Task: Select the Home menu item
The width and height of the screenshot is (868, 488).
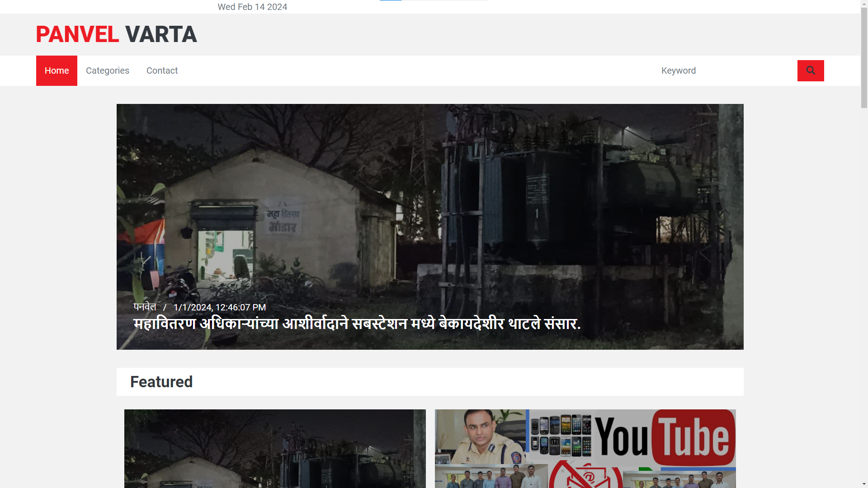Action: (x=57, y=70)
